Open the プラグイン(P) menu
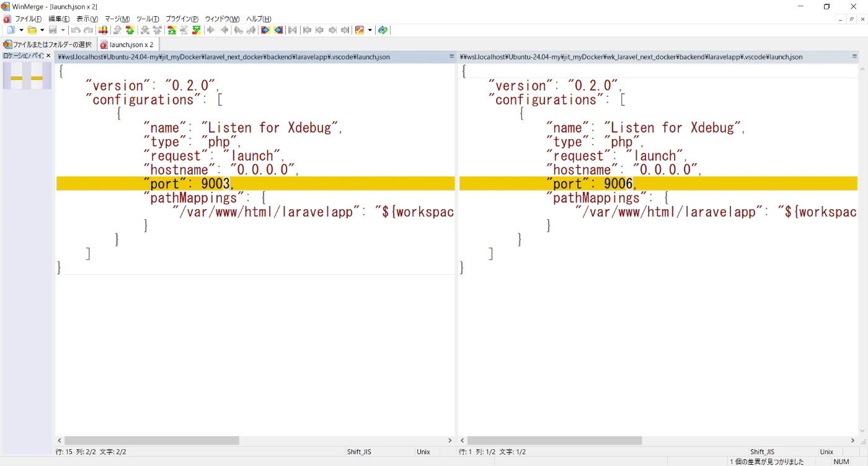This screenshot has height=466, width=868. coord(182,19)
